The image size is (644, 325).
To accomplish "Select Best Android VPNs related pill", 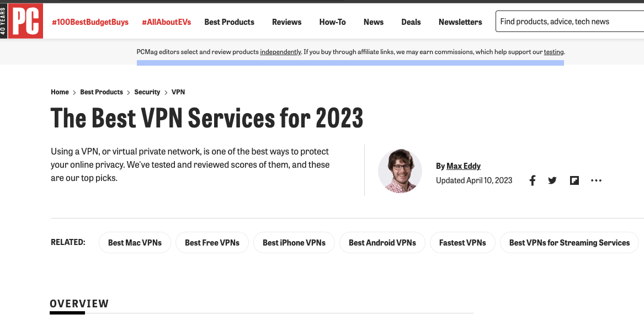I will tap(382, 242).
